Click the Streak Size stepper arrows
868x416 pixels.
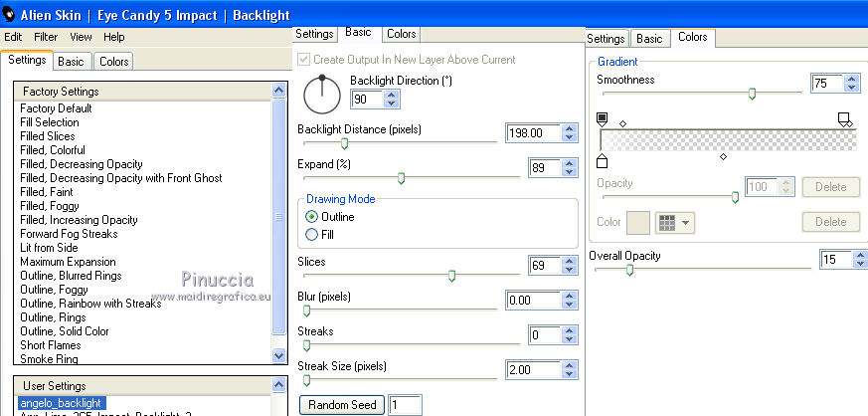[569, 369]
